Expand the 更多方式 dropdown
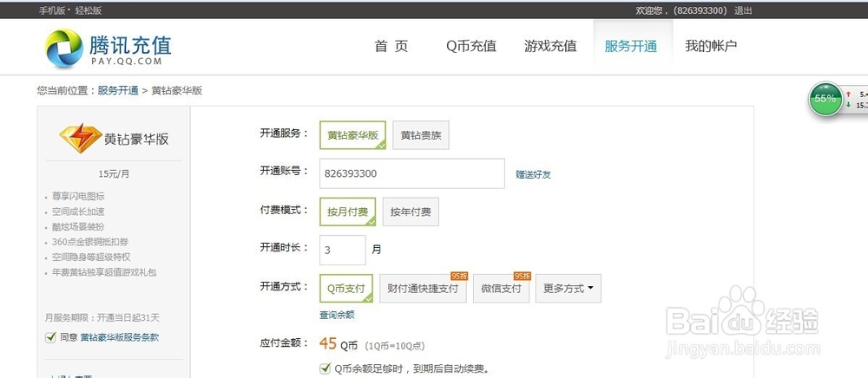868x378 pixels. (569, 289)
